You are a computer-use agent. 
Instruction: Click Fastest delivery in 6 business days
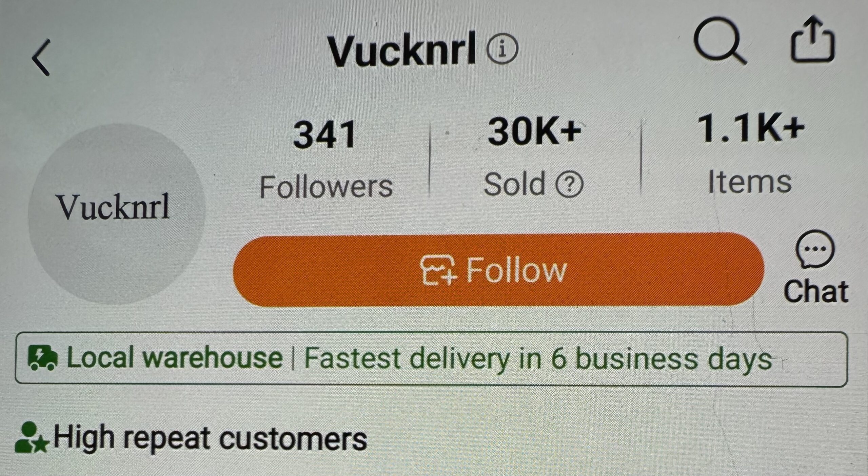[x=538, y=360]
